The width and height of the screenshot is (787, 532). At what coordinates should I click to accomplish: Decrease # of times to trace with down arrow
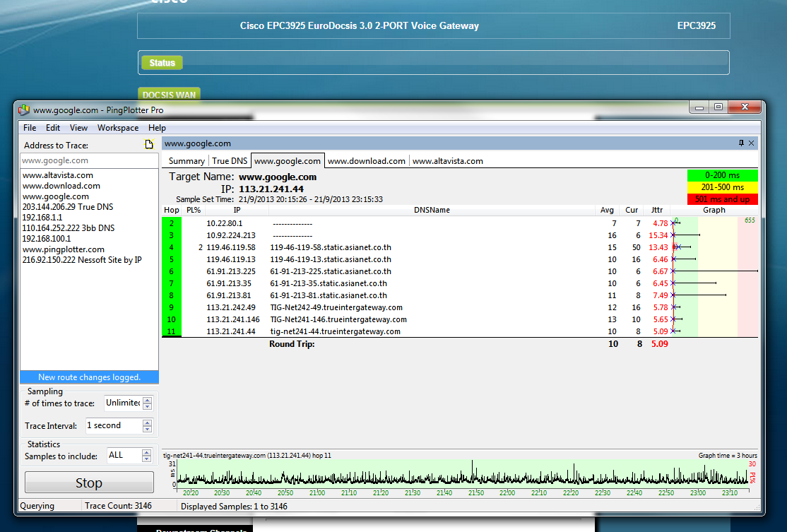pyautogui.click(x=148, y=406)
